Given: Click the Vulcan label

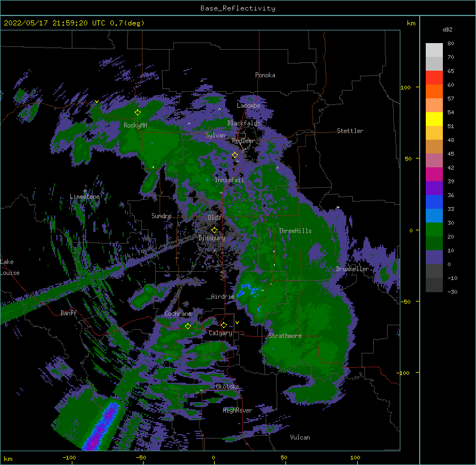Looking at the screenshot, I should (300, 437).
